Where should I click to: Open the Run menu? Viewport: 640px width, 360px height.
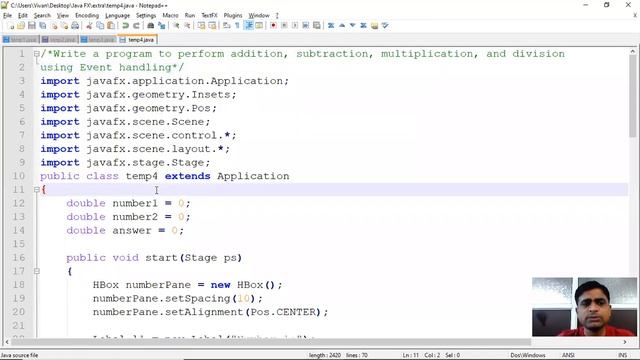pyautogui.click(x=190, y=16)
